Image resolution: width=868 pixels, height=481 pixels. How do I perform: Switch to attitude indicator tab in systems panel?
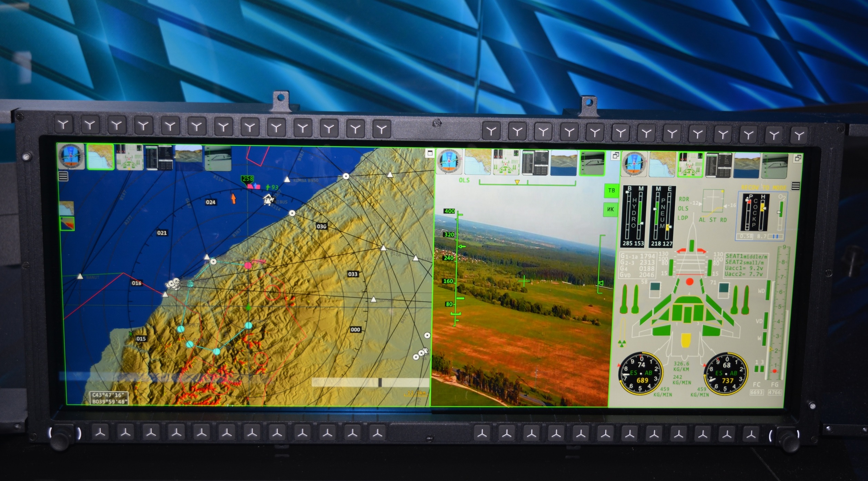point(634,164)
